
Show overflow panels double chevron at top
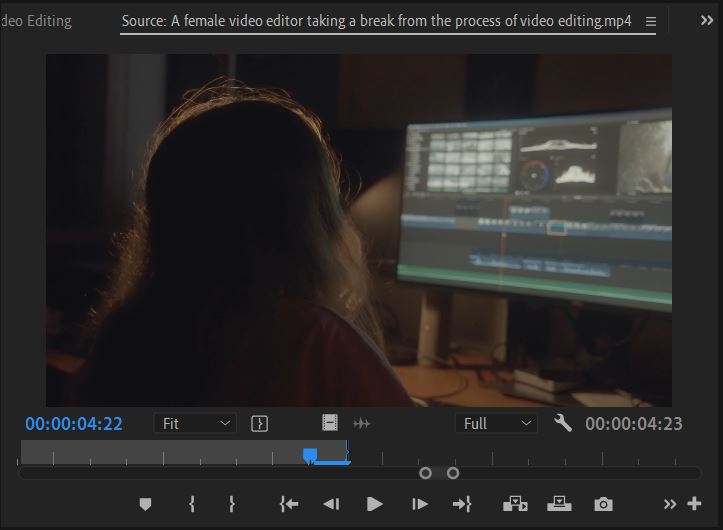[707, 20]
